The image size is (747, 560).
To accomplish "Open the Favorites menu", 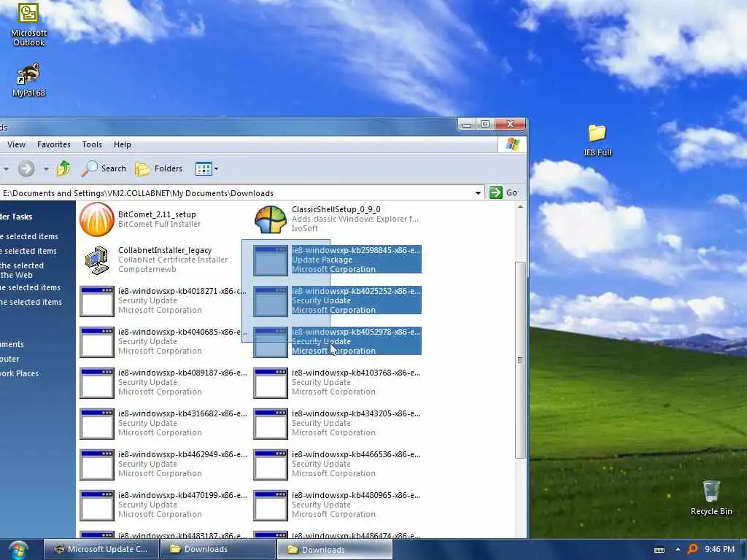I will click(54, 144).
